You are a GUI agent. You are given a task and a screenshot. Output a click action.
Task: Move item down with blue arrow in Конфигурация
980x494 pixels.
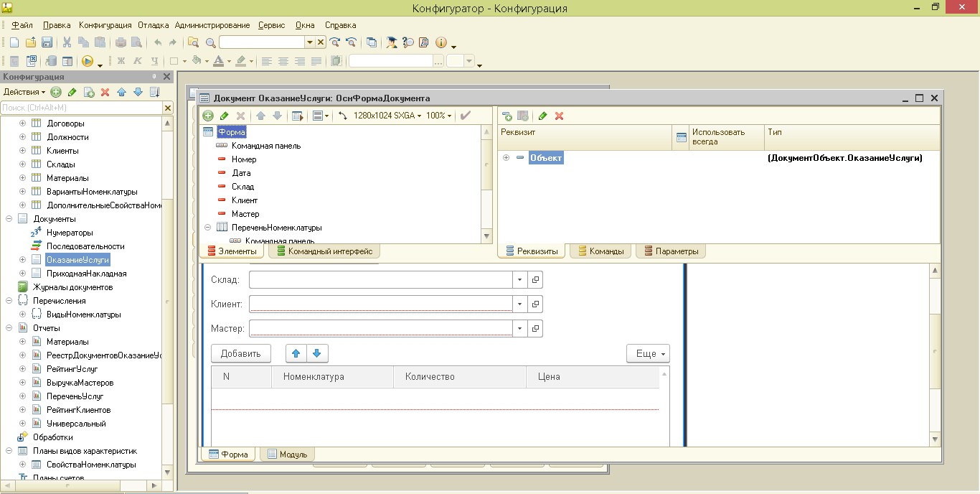[138, 92]
